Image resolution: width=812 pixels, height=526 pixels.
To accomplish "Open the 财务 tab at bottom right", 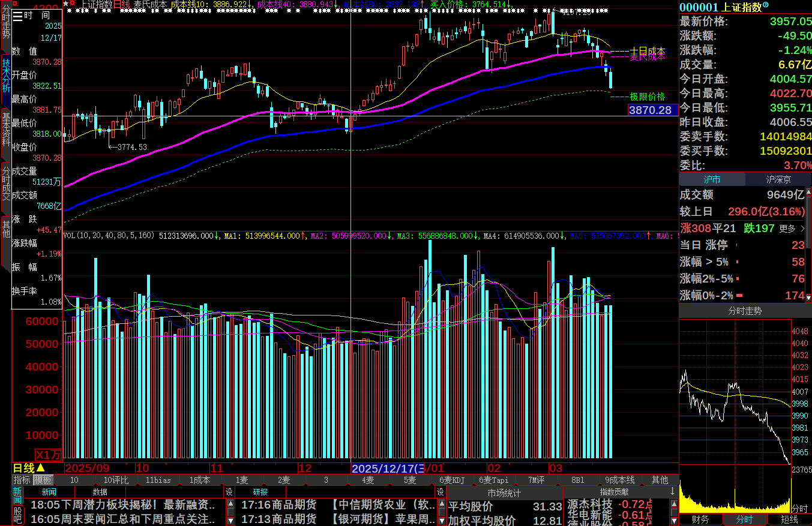I will (x=700, y=519).
